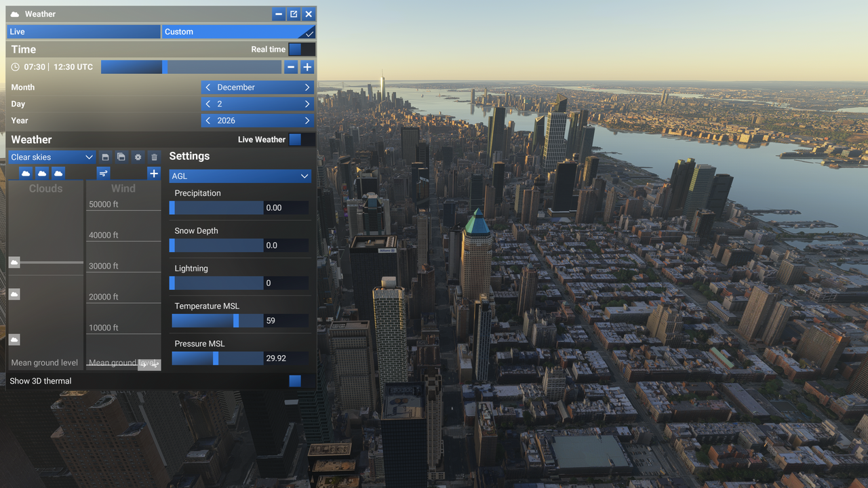Click the Temperature MSL slider
This screenshot has width=868, height=488.
[218, 321]
